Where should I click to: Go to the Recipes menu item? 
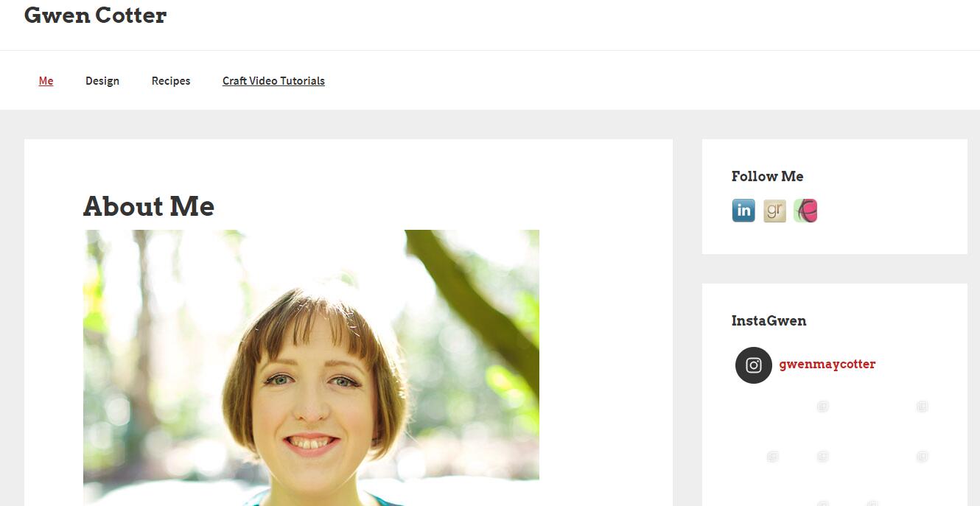(171, 81)
